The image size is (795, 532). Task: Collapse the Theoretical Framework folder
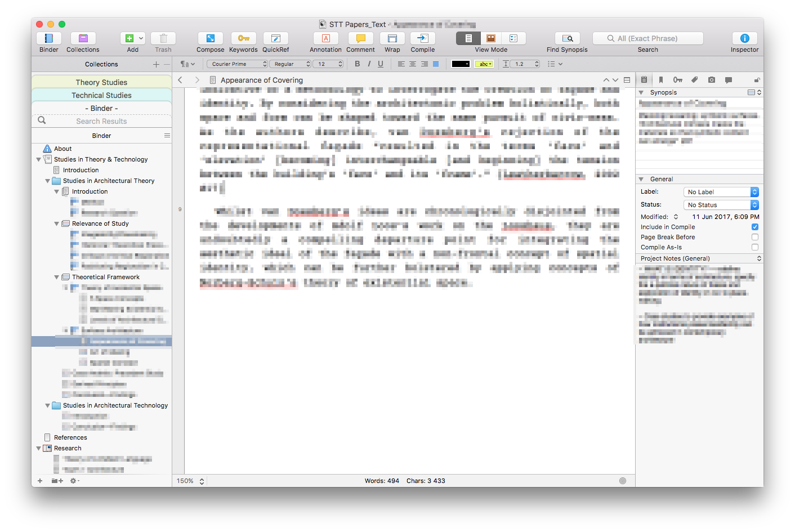[56, 278]
